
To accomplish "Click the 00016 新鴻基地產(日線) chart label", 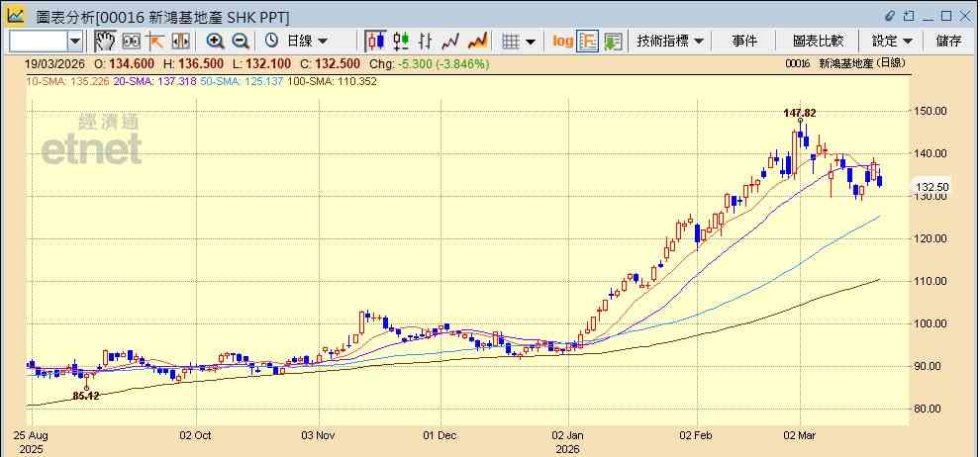I will click(845, 63).
